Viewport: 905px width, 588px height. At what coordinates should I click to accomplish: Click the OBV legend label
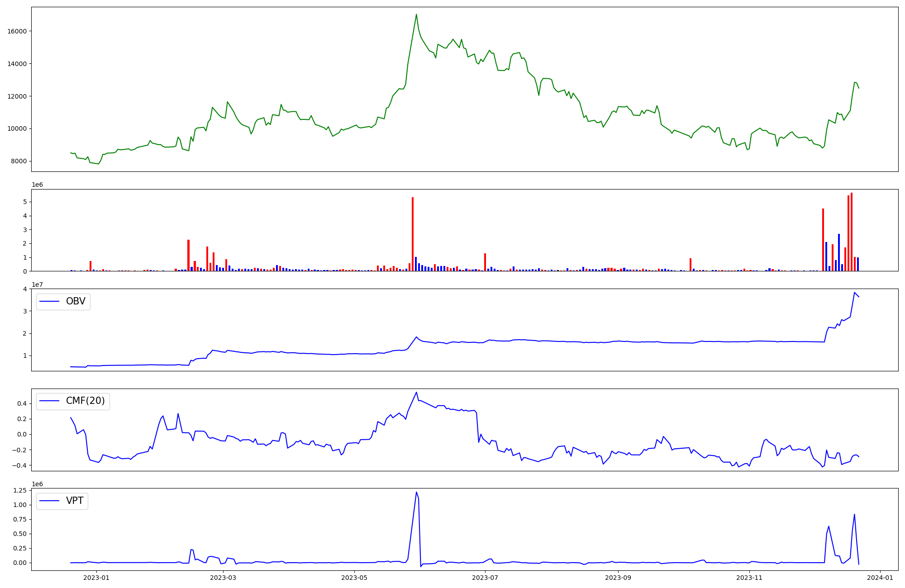click(76, 302)
